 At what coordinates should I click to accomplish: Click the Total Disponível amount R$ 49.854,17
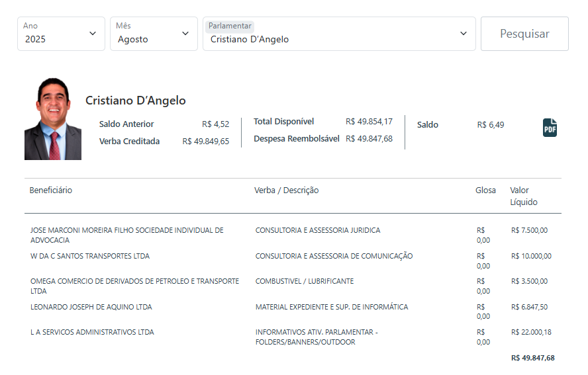369,122
